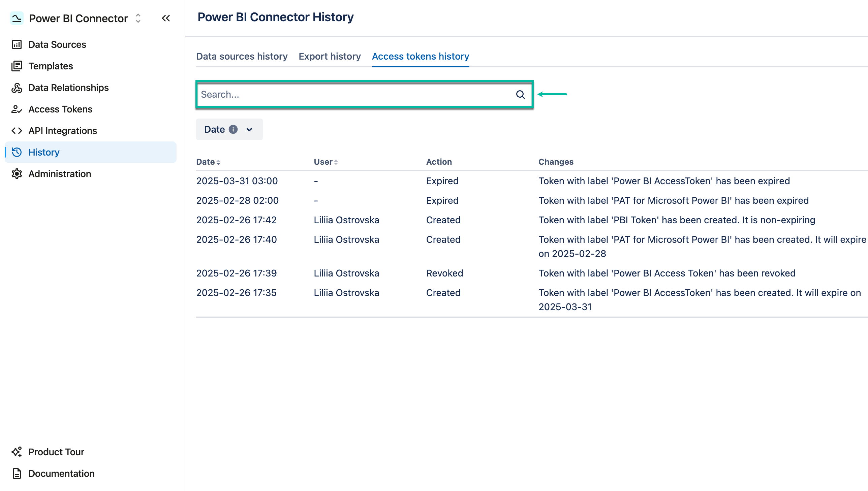Open Administration via the gear icon
The width and height of the screenshot is (868, 491).
click(17, 174)
